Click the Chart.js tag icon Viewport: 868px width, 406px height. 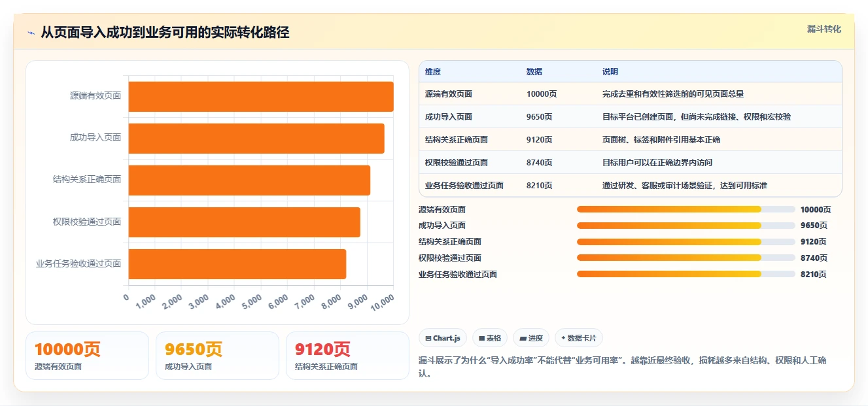pos(428,338)
